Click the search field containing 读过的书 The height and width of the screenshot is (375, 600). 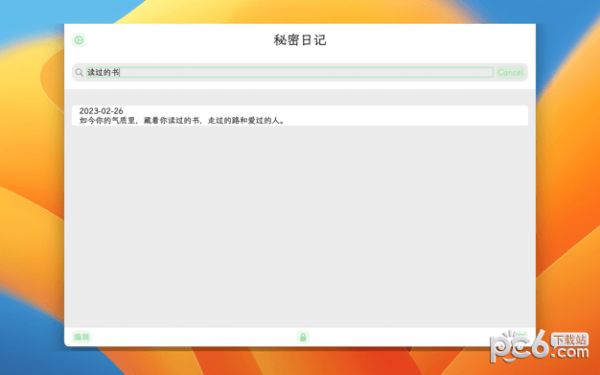point(290,72)
